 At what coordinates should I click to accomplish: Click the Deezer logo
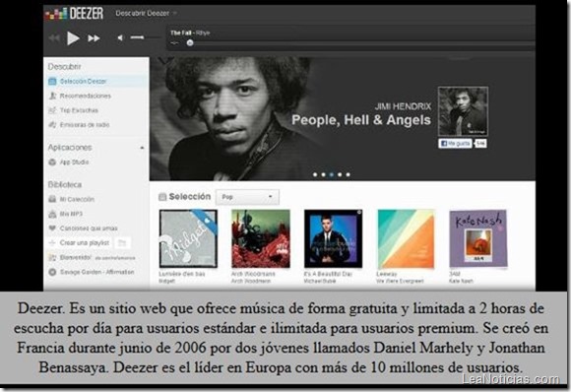[x=74, y=14]
